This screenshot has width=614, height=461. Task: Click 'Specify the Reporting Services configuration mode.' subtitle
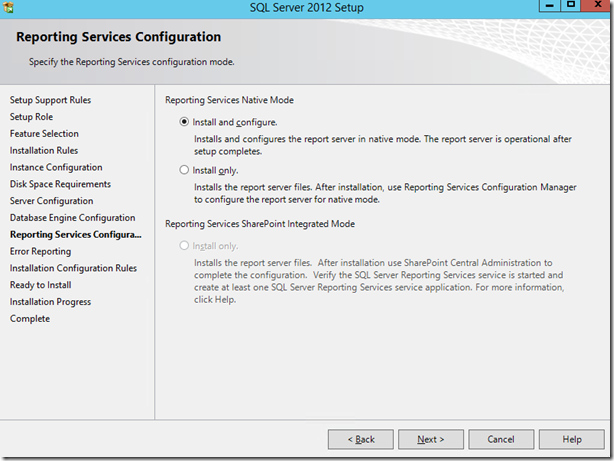click(x=132, y=62)
